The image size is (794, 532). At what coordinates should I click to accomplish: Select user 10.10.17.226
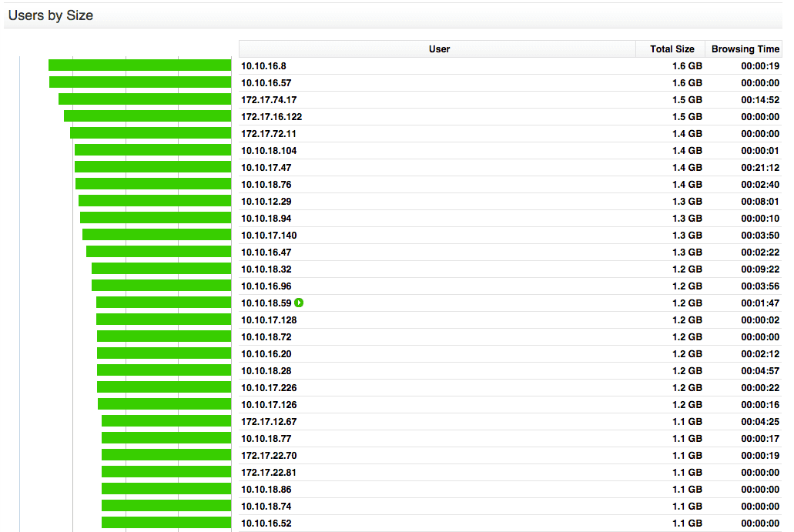[269, 388]
